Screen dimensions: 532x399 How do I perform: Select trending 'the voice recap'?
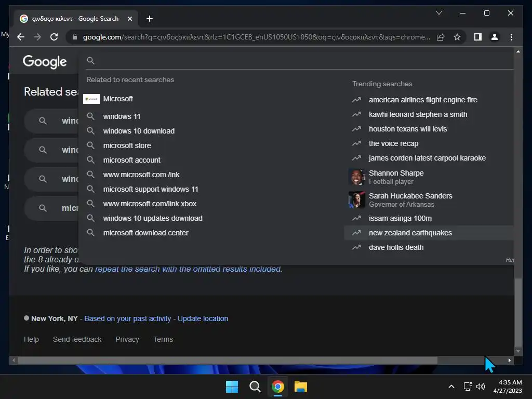pos(429,143)
